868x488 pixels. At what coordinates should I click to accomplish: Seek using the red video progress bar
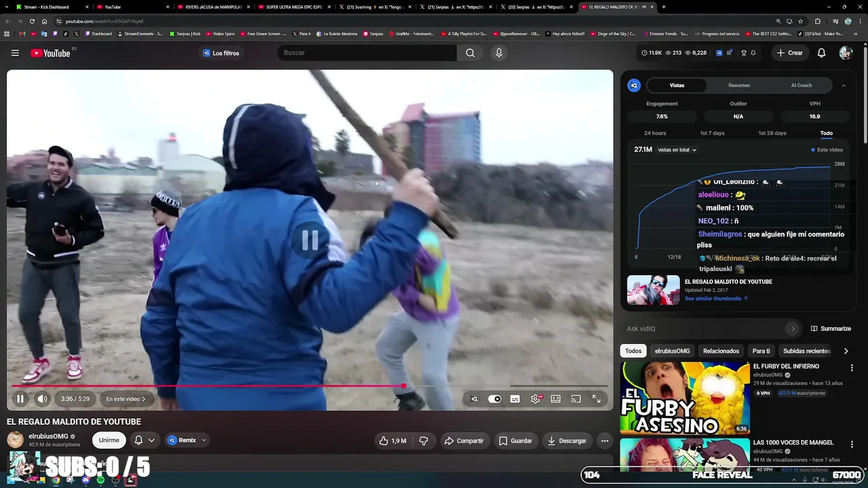tap(208, 386)
